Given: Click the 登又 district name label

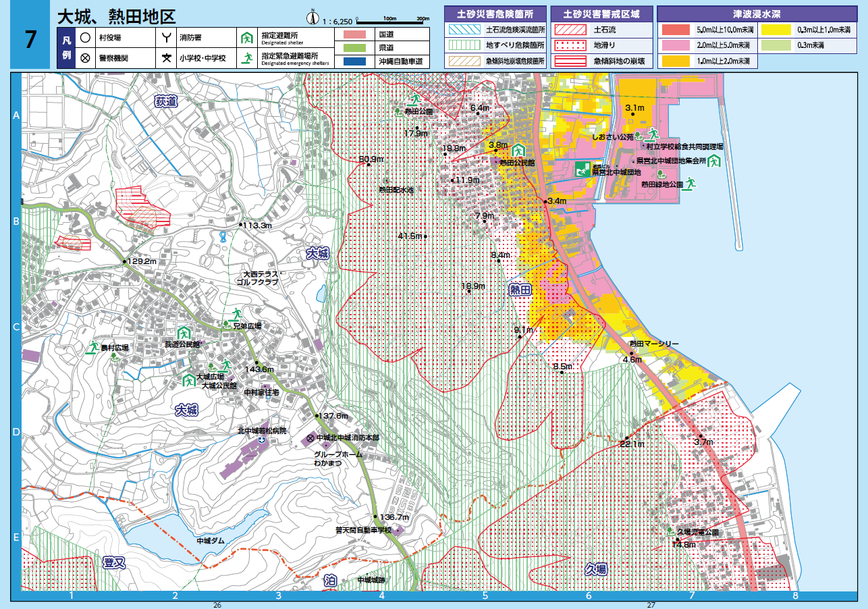Looking at the screenshot, I should [x=115, y=563].
